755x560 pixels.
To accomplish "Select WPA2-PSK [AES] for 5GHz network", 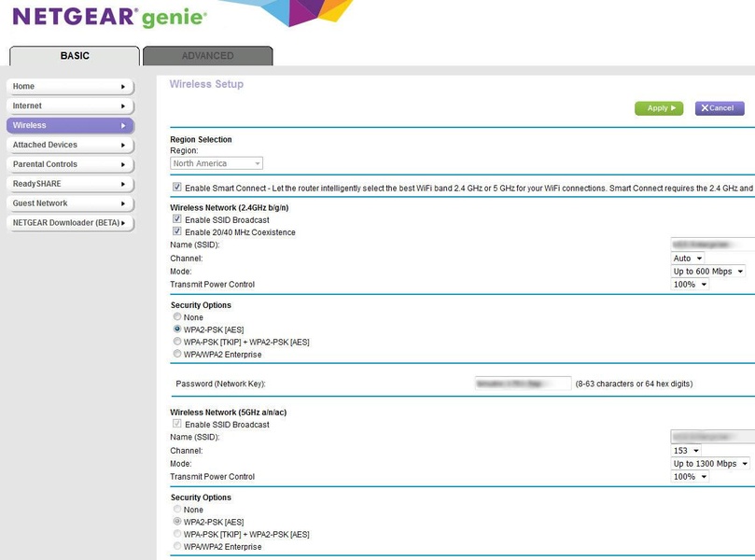I will pyautogui.click(x=177, y=522).
